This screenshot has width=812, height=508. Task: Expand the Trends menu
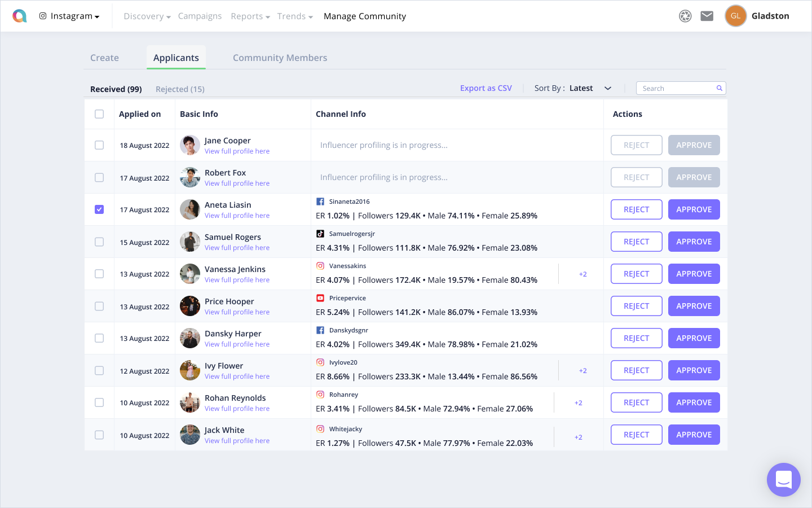pos(295,16)
